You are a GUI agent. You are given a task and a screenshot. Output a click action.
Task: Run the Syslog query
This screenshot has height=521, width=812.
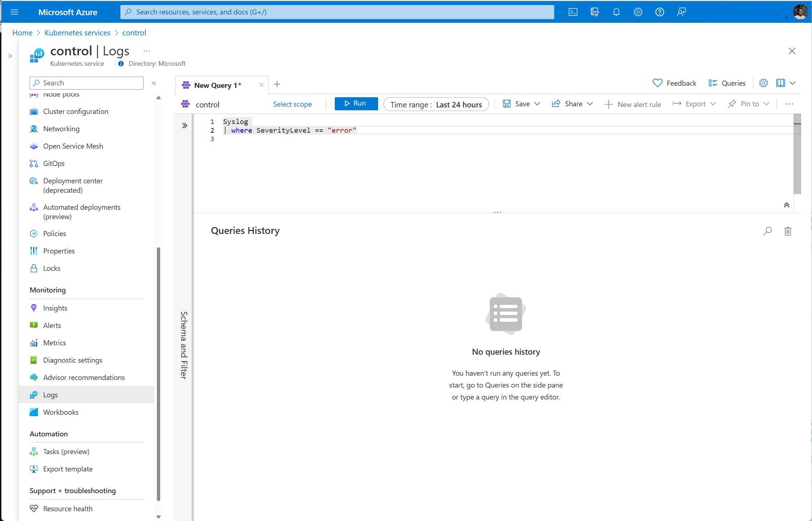(356, 104)
